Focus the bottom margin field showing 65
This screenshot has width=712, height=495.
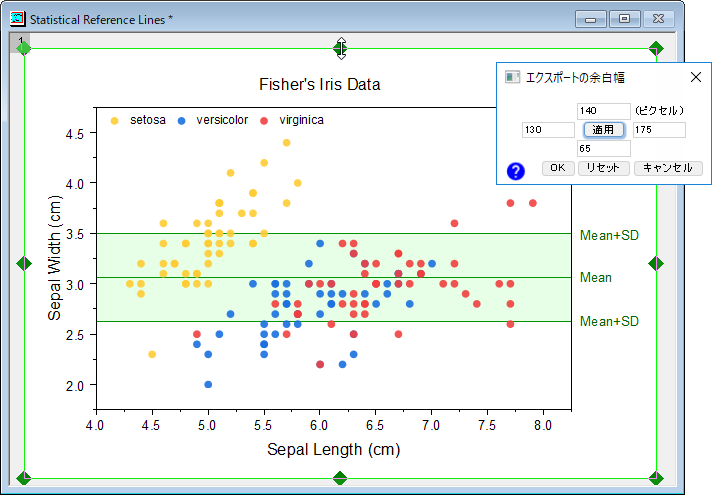pyautogui.click(x=603, y=148)
